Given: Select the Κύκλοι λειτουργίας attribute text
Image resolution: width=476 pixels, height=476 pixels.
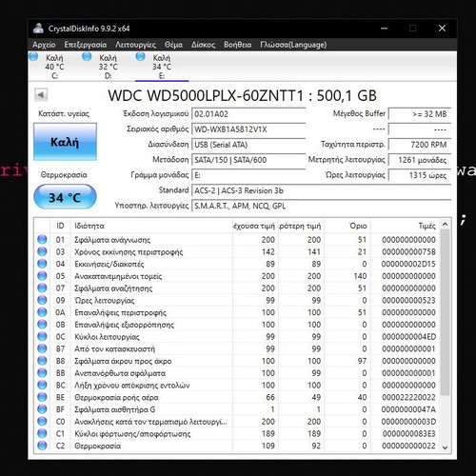Looking at the screenshot, I should [107, 337].
